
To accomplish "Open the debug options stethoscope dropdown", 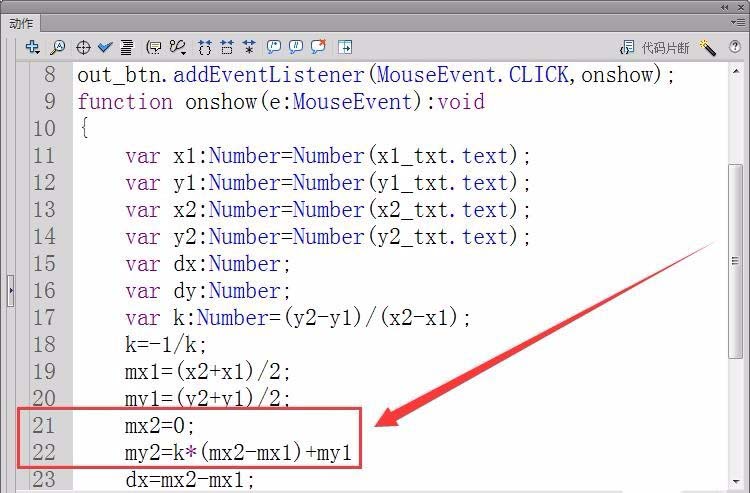I will click(177, 47).
